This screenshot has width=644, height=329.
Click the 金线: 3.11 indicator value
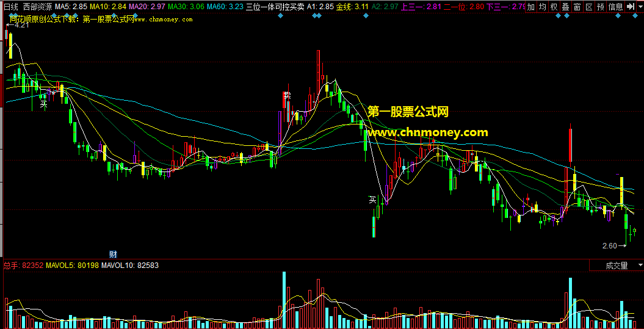coord(352,7)
